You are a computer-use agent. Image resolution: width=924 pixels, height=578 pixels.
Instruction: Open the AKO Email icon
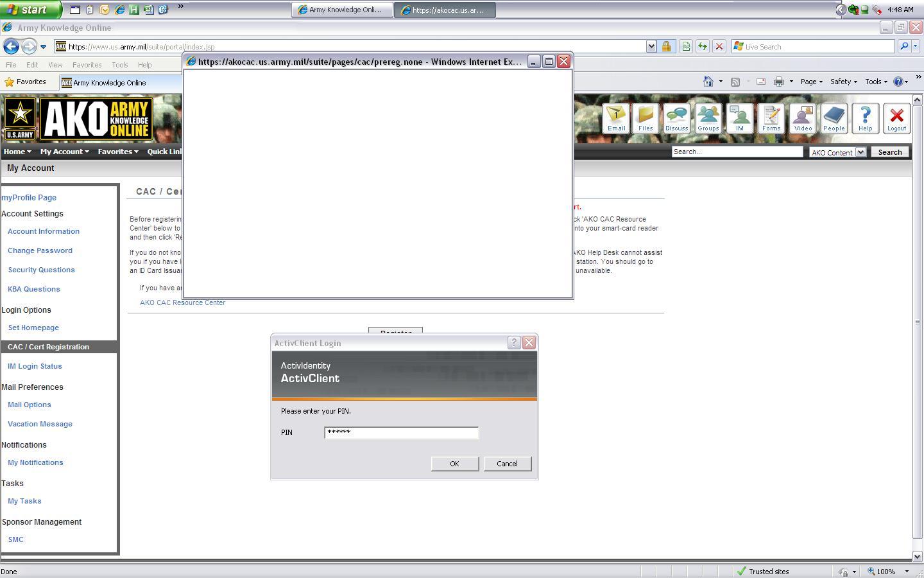(616, 118)
